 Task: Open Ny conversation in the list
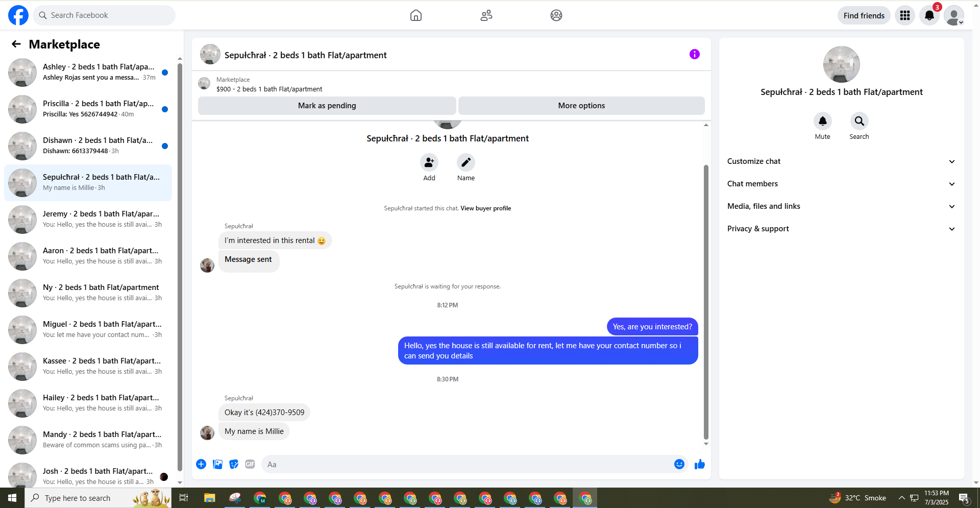click(x=88, y=293)
